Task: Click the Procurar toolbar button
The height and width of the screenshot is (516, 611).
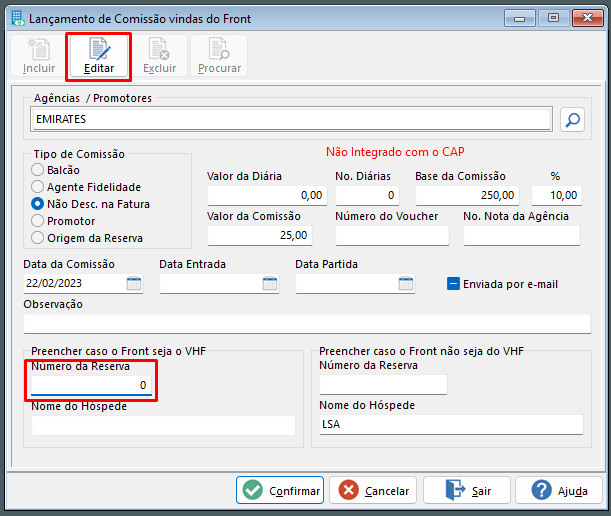Action: 219,56
